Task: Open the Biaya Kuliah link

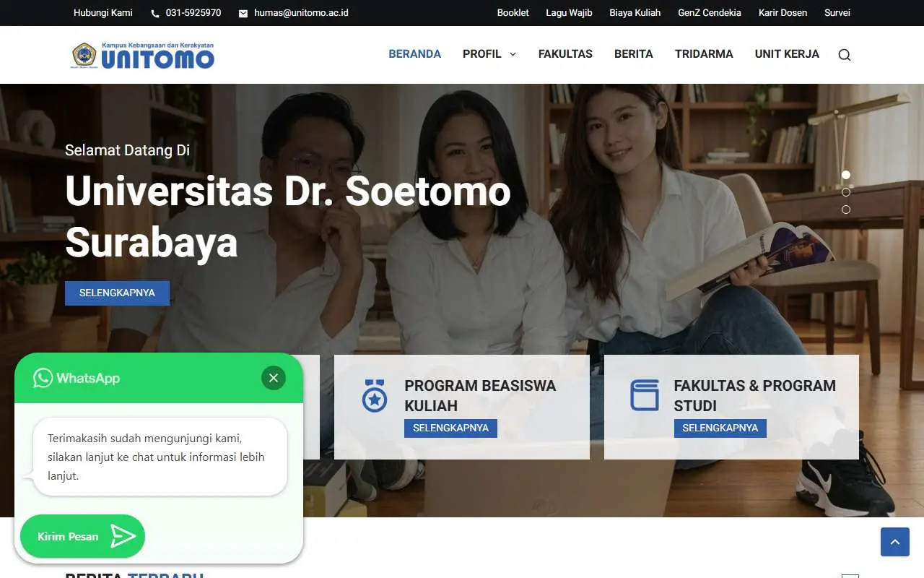Action: point(635,13)
